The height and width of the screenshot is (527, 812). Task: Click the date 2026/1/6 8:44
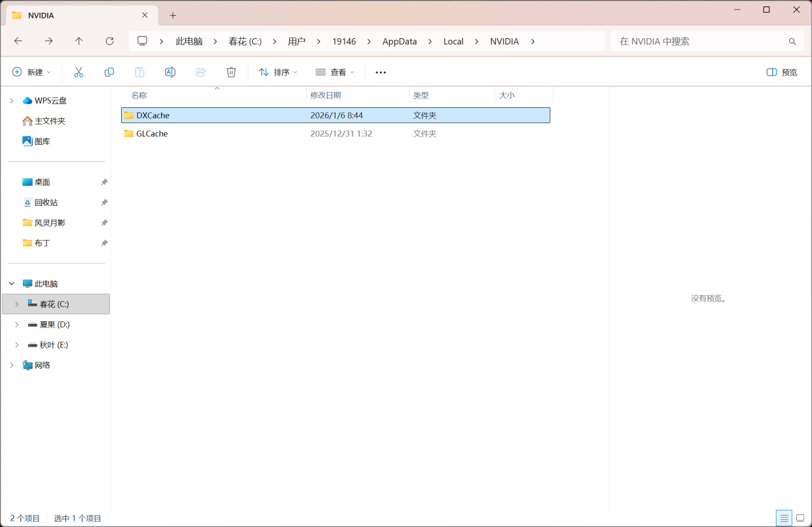pyautogui.click(x=337, y=116)
